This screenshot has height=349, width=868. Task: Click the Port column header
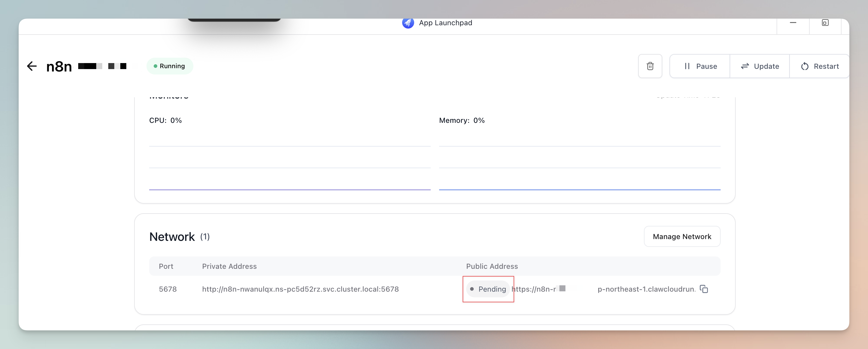pyautogui.click(x=166, y=266)
